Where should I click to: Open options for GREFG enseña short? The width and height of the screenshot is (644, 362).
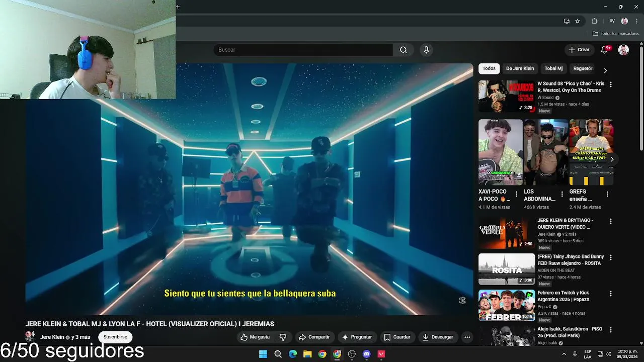[x=607, y=194]
